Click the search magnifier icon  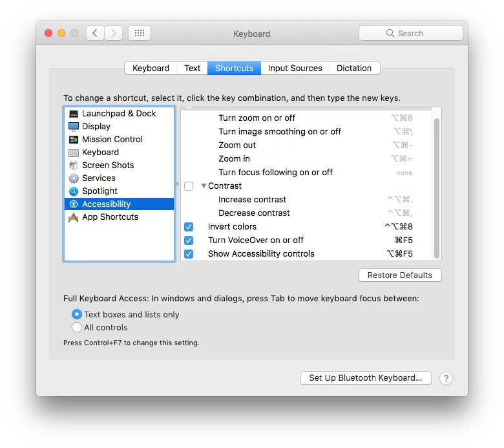point(390,33)
